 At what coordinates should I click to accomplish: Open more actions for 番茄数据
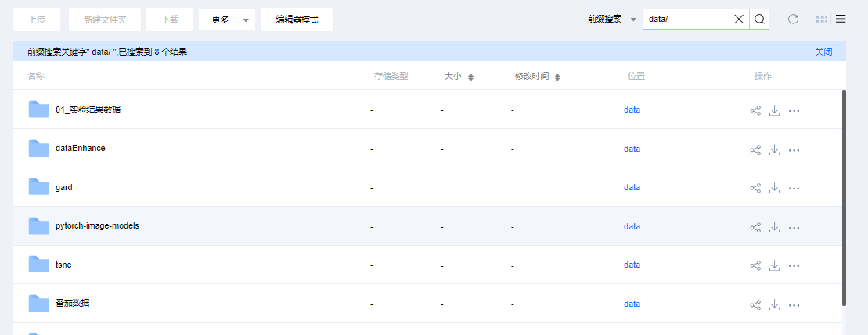(x=794, y=305)
